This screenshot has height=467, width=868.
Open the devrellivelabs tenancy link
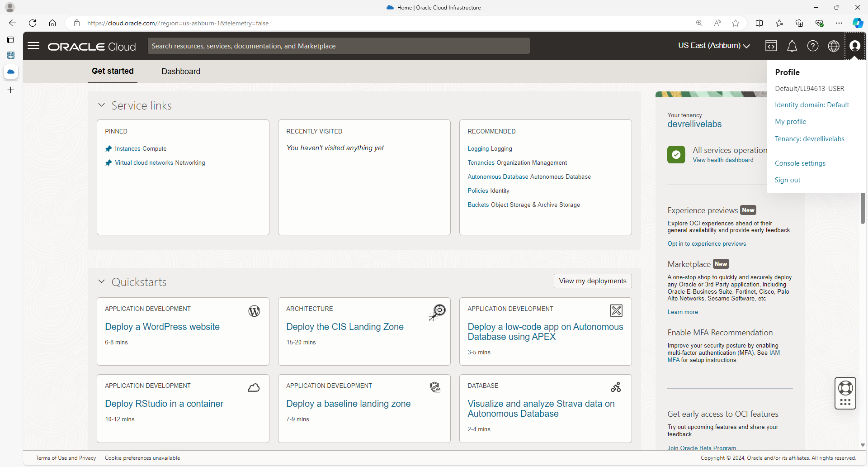[x=694, y=124]
